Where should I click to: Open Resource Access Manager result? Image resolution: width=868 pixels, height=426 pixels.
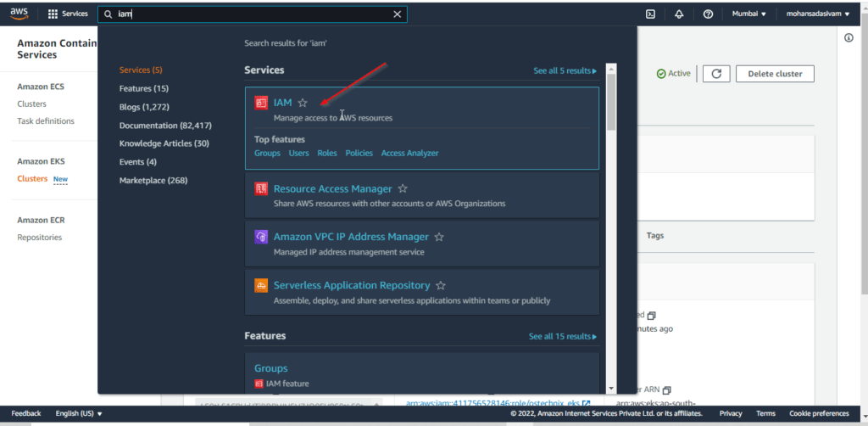click(332, 189)
